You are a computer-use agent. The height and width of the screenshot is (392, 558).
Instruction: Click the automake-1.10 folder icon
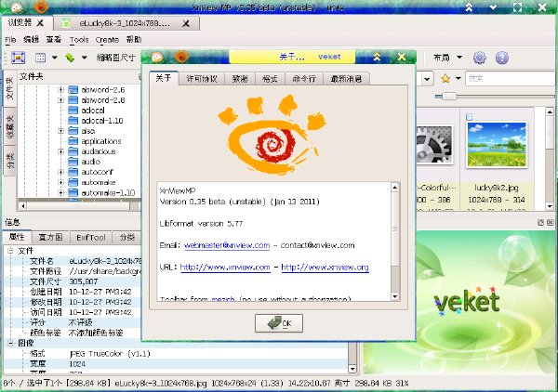pyautogui.click(x=73, y=192)
